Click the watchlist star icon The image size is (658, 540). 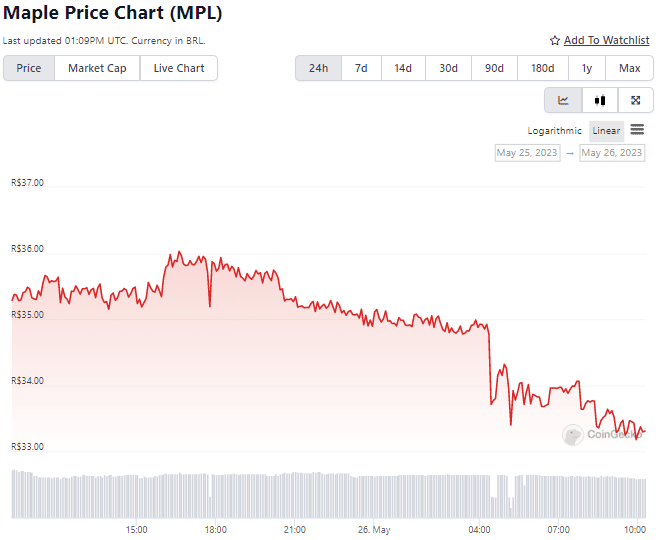(555, 41)
